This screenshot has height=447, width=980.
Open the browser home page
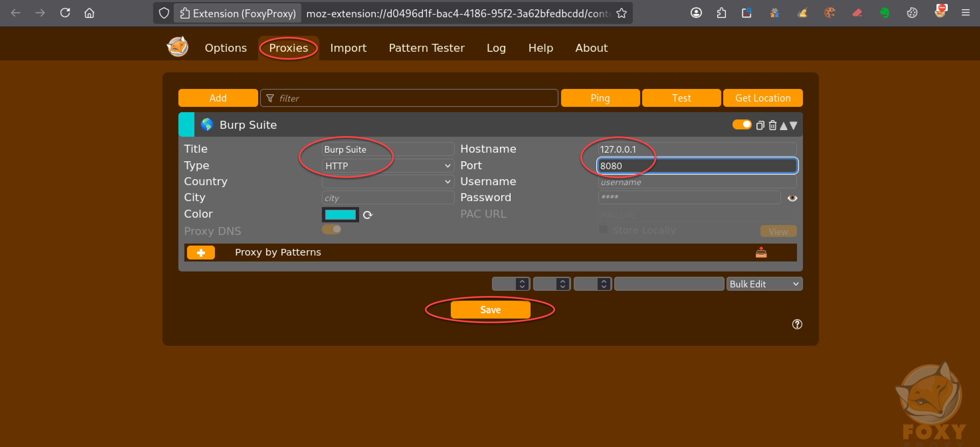click(x=89, y=13)
